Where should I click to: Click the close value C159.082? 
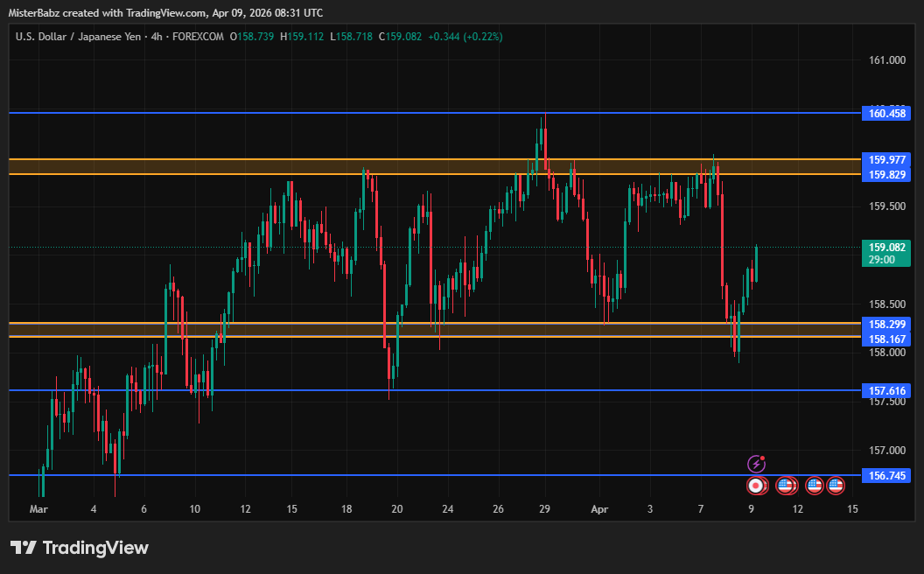click(400, 37)
